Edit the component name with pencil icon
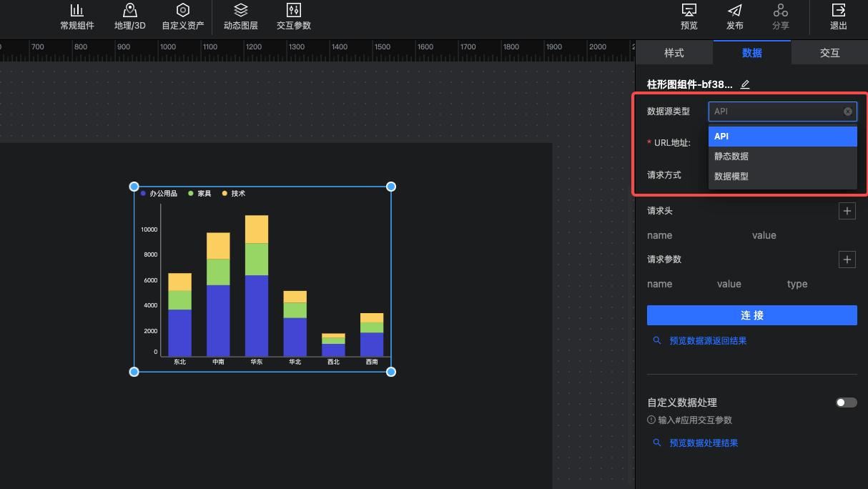 (x=745, y=84)
